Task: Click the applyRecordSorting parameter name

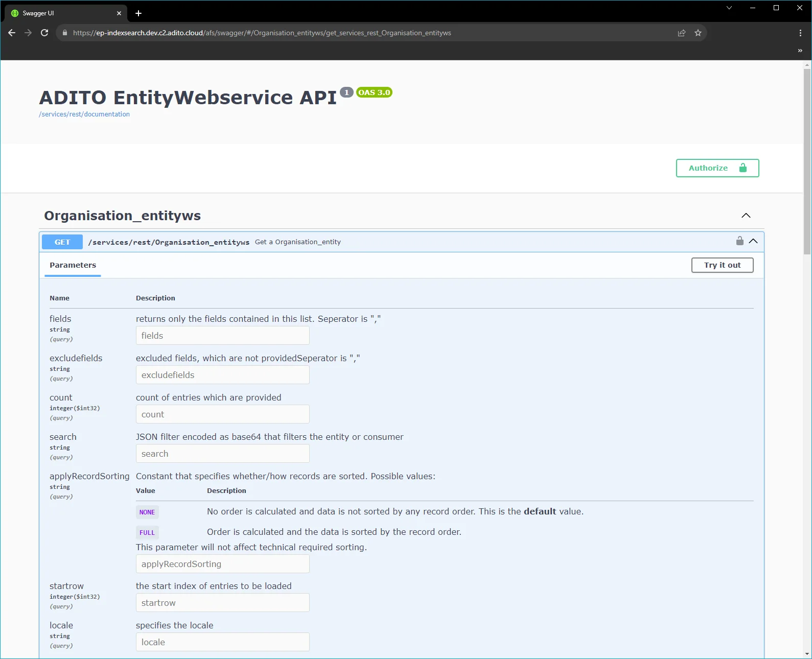Action: [x=89, y=476]
